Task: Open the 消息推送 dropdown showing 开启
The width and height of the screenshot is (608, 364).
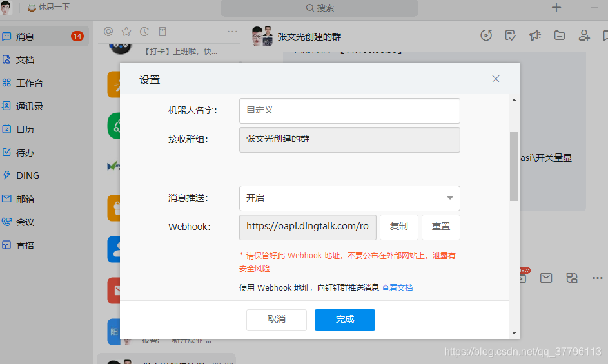Action: pos(349,198)
